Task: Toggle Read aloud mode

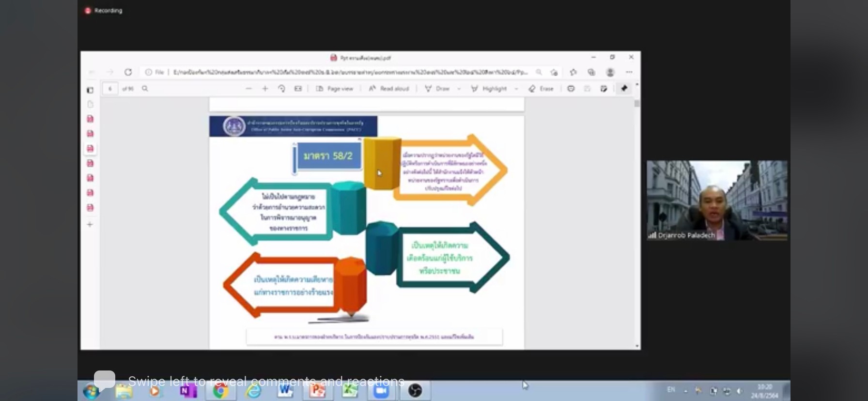Action: click(x=389, y=89)
